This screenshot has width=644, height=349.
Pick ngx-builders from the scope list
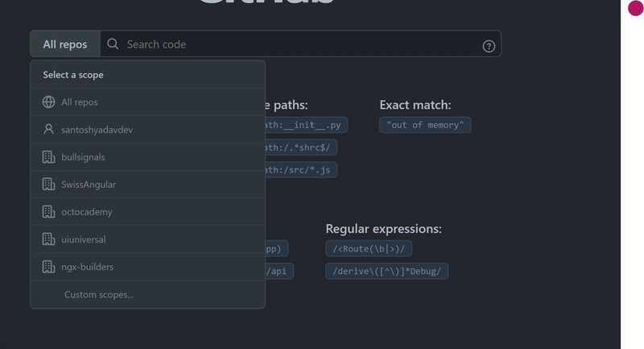[87, 267]
